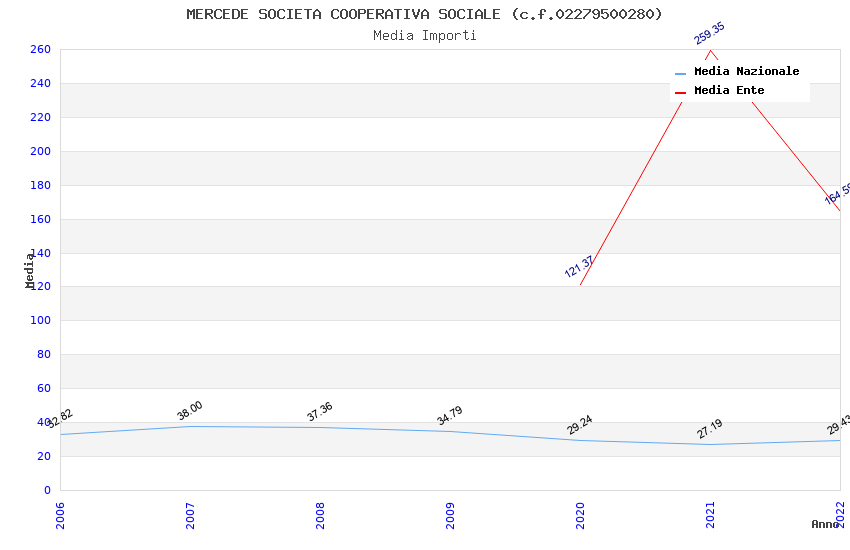Click the Media y-axis title
Viewport: 850px width, 550px height.
tap(30, 270)
